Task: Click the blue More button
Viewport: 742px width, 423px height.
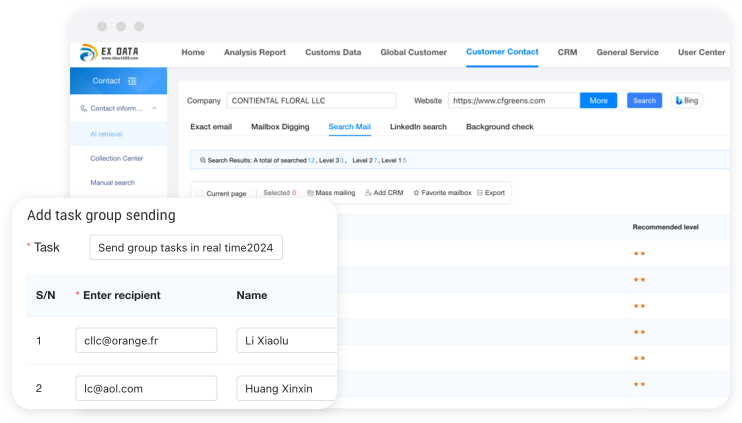Action: (x=598, y=101)
